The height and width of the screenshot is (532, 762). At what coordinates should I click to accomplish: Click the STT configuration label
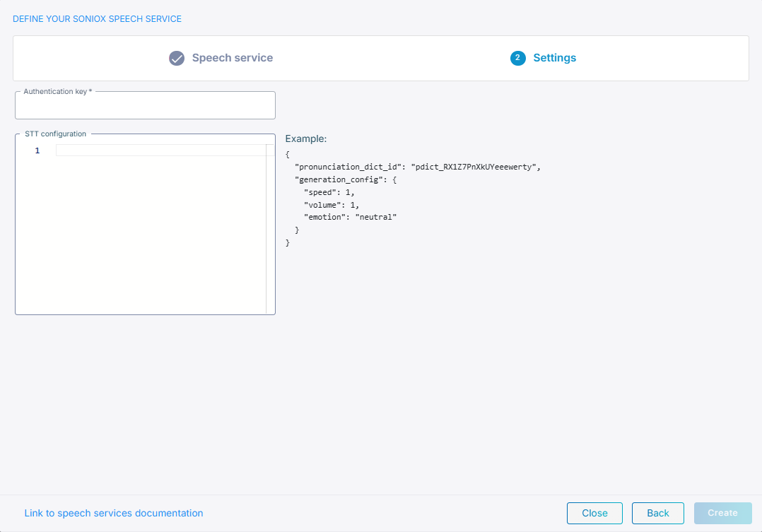[55, 134]
